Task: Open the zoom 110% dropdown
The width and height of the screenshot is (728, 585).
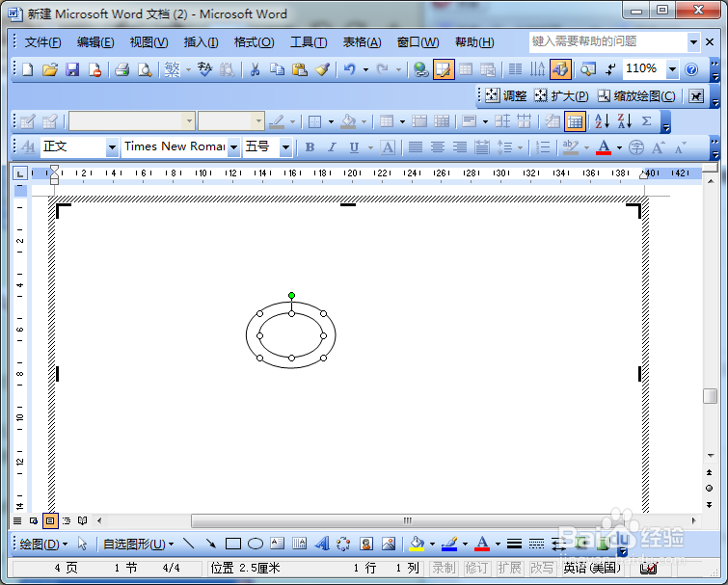Action: pos(672,69)
